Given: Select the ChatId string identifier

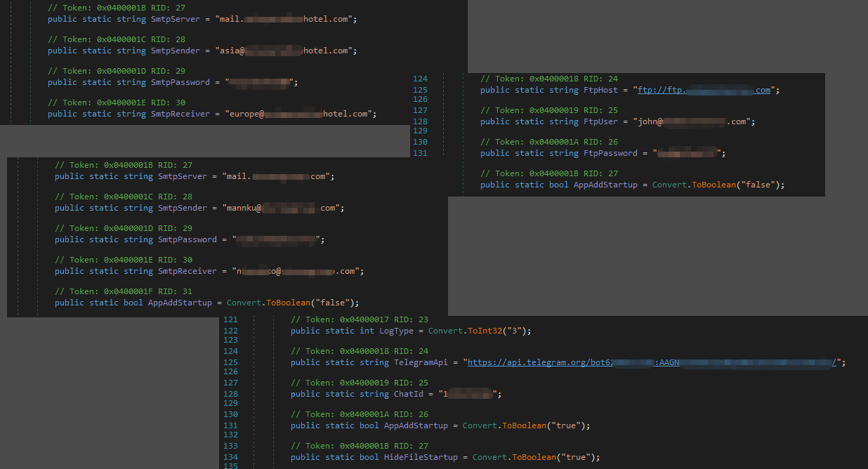Looking at the screenshot, I should 409,394.
